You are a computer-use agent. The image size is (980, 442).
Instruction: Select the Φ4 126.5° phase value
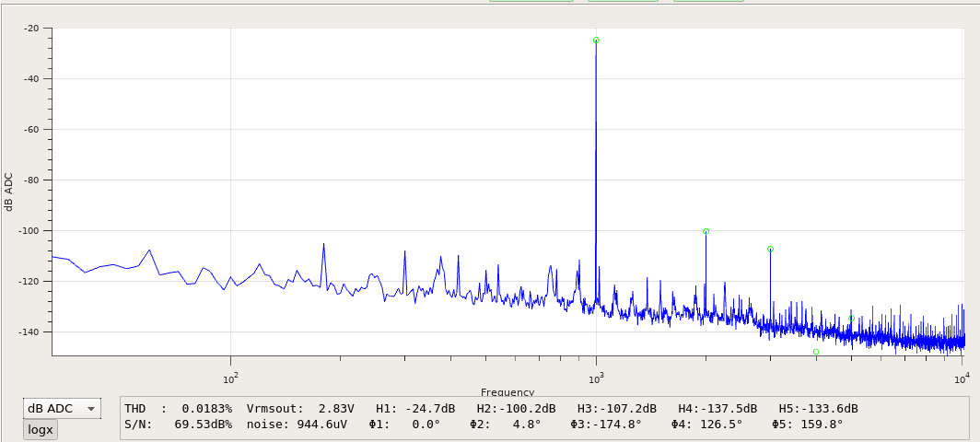pos(706,424)
